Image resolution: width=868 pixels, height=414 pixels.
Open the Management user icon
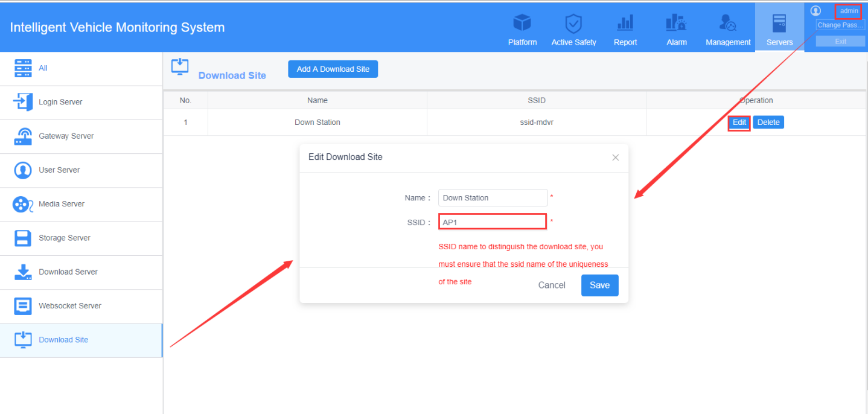tap(728, 24)
